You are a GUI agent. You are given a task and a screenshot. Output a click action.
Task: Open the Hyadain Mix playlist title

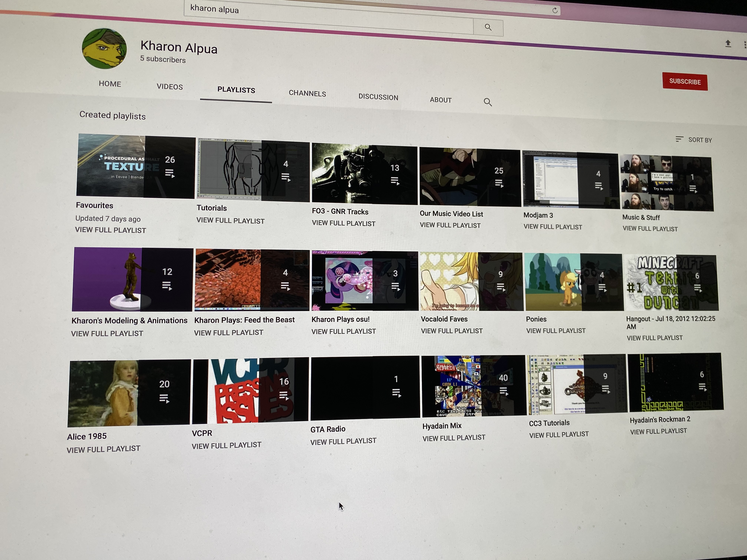click(442, 426)
